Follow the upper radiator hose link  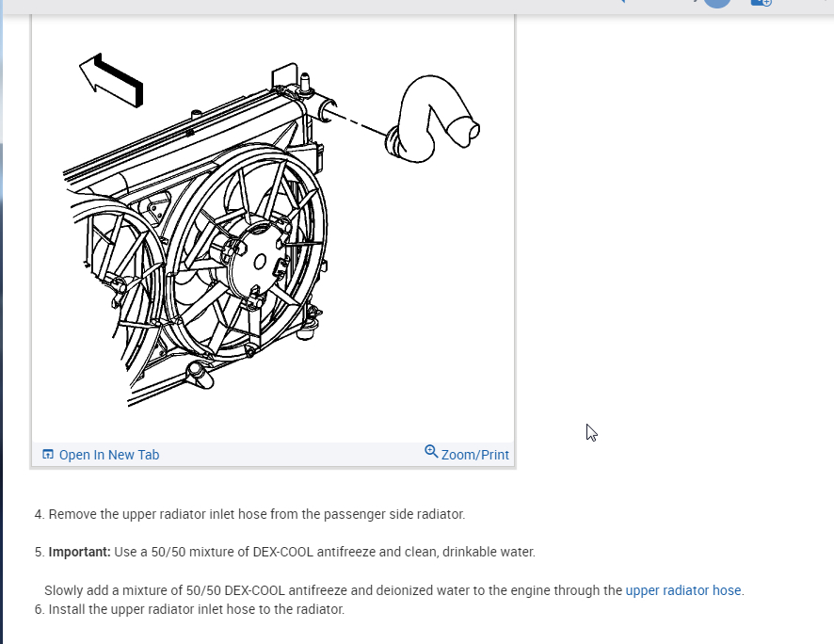[x=683, y=590]
